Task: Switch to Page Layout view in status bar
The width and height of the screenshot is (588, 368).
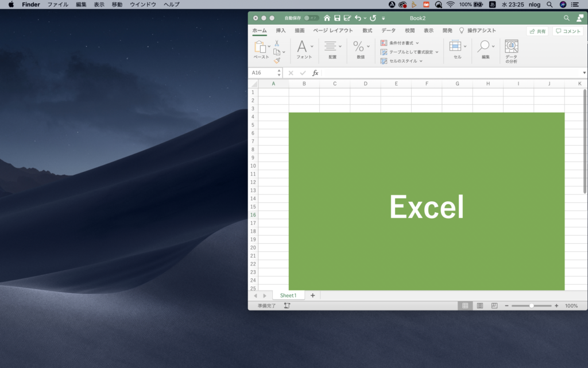Action: [479, 306]
